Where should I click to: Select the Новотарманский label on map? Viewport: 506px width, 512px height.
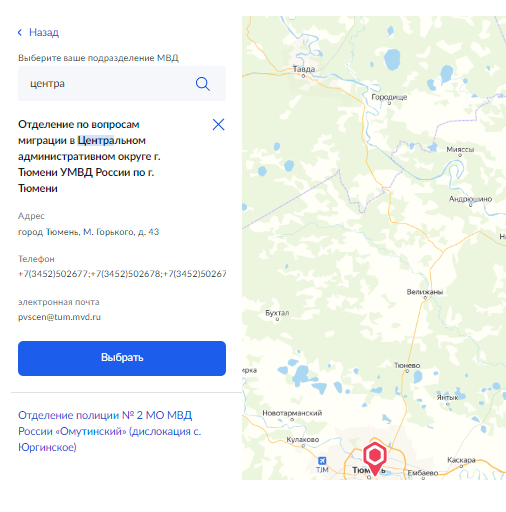292,413
